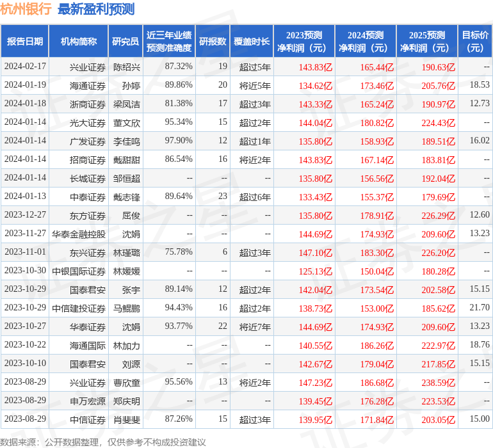Click the 研报数 column header
This screenshot has height=448, width=493.
coord(213,41)
